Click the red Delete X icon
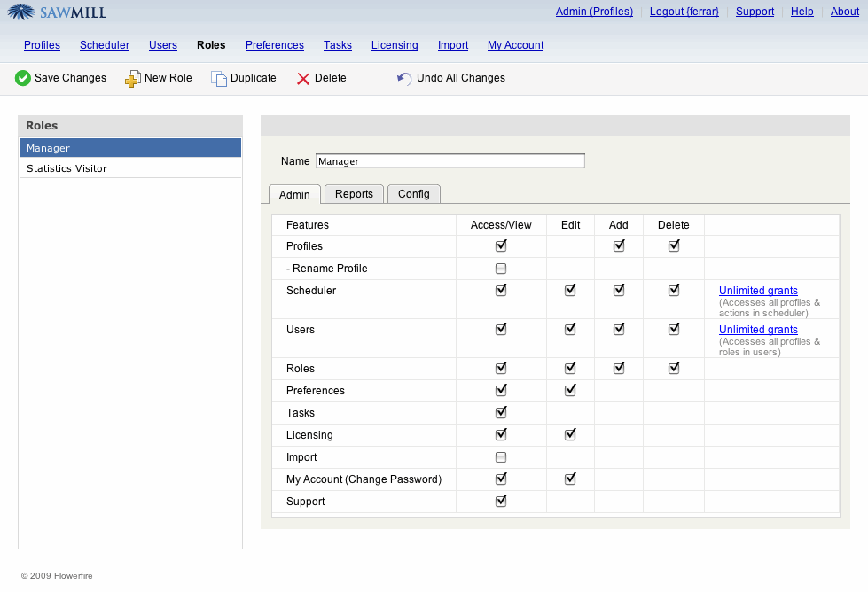868x592 pixels. click(x=303, y=79)
